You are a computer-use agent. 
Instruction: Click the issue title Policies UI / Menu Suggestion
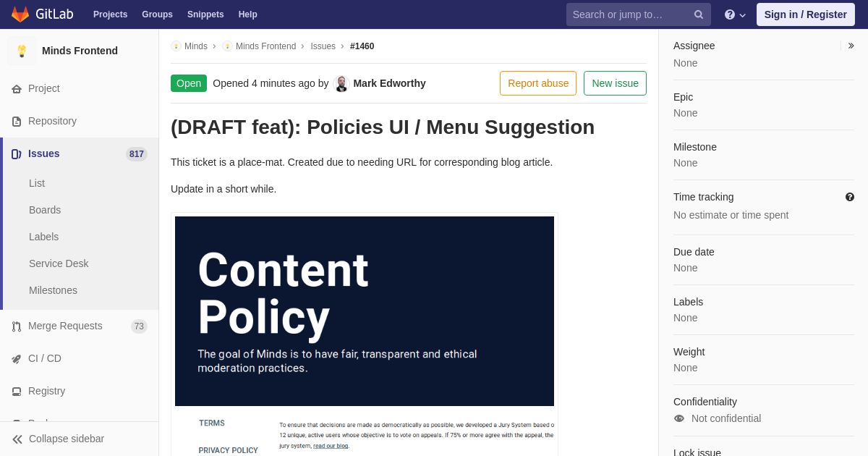coord(383,127)
